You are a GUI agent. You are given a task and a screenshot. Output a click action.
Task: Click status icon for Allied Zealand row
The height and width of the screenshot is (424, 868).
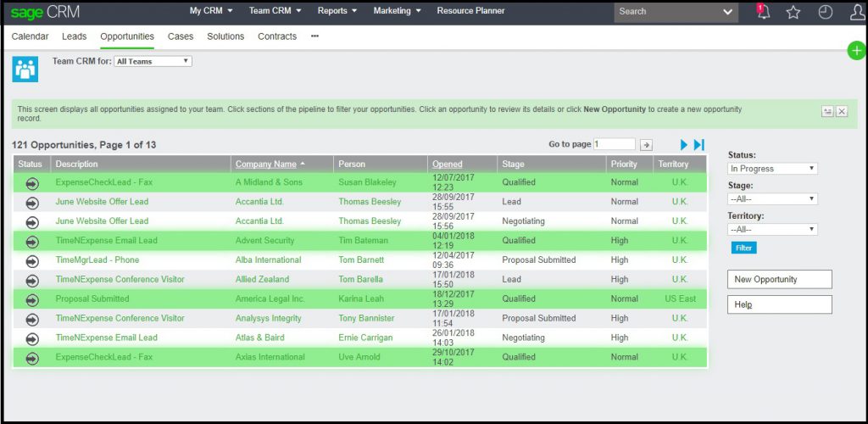coord(32,280)
